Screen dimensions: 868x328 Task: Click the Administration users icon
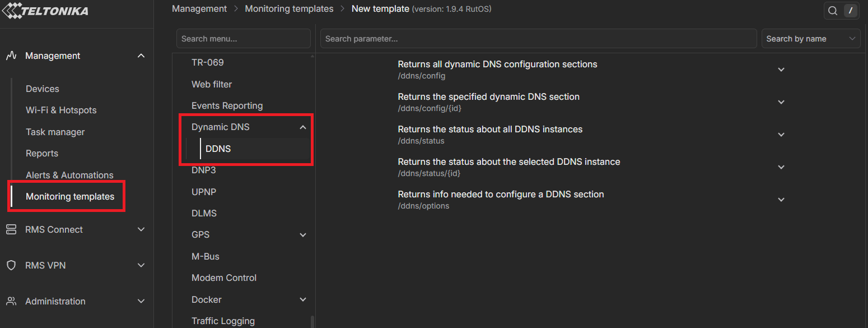pos(11,301)
